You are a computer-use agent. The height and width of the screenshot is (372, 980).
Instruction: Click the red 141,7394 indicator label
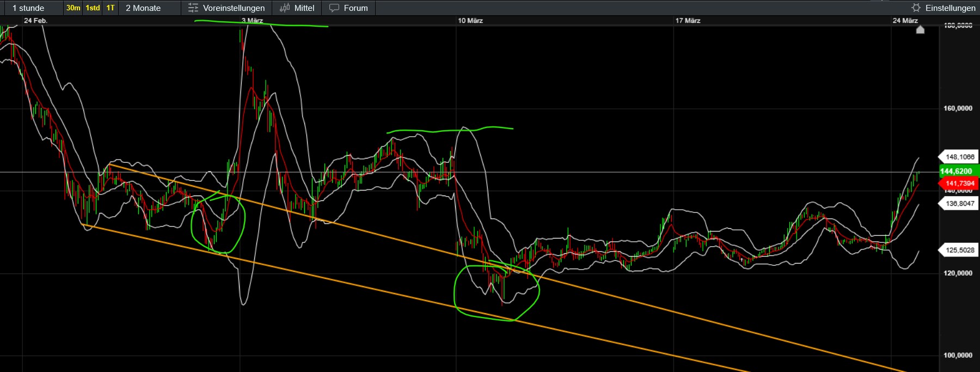pyautogui.click(x=959, y=184)
